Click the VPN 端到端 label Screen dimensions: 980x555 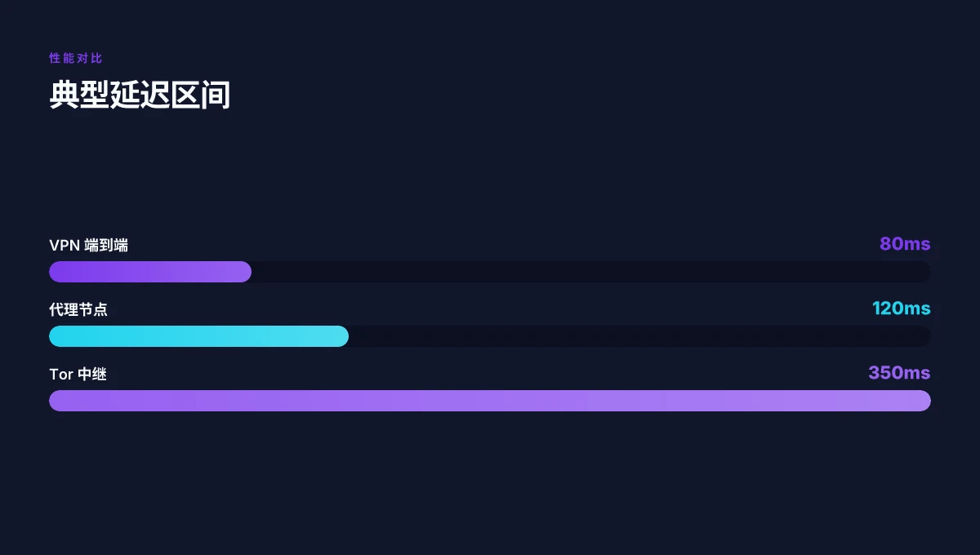[88, 245]
